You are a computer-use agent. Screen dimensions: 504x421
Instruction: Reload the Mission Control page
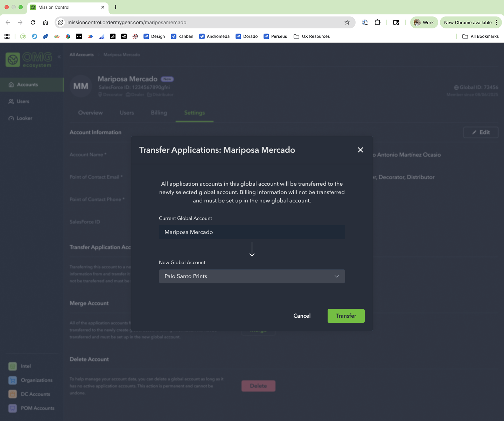[33, 22]
